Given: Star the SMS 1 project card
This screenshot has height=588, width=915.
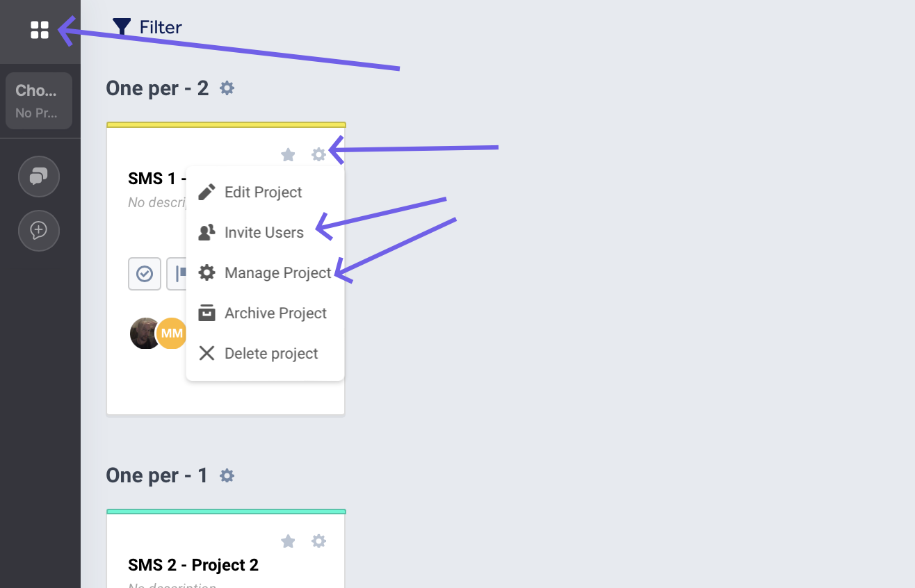Looking at the screenshot, I should 288,154.
